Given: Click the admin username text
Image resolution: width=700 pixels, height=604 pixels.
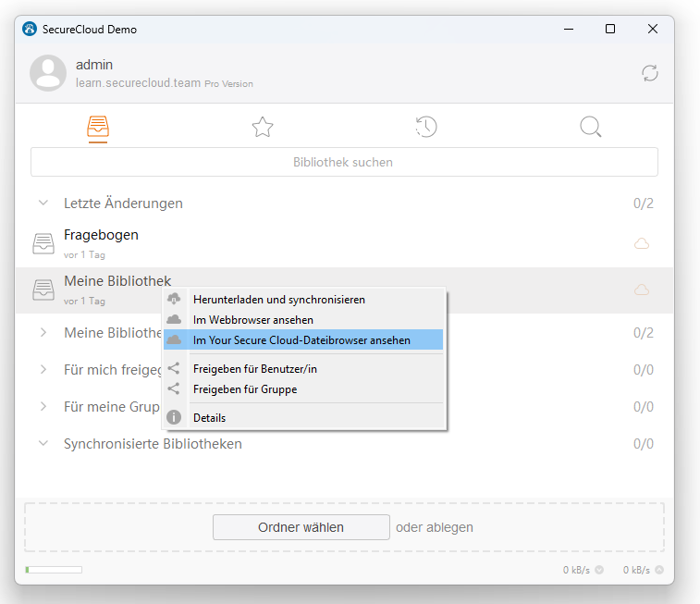Looking at the screenshot, I should [94, 65].
